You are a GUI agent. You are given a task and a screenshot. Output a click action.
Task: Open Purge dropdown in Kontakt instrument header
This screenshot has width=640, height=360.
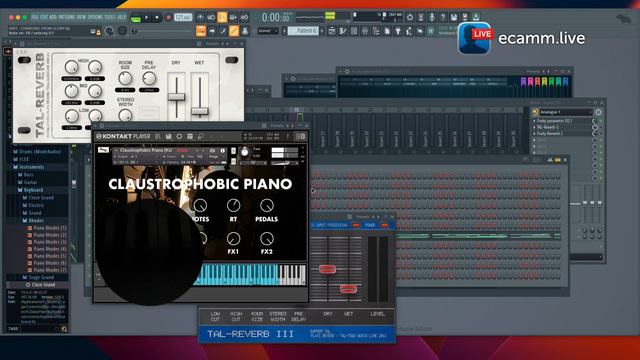pyautogui.click(x=217, y=157)
